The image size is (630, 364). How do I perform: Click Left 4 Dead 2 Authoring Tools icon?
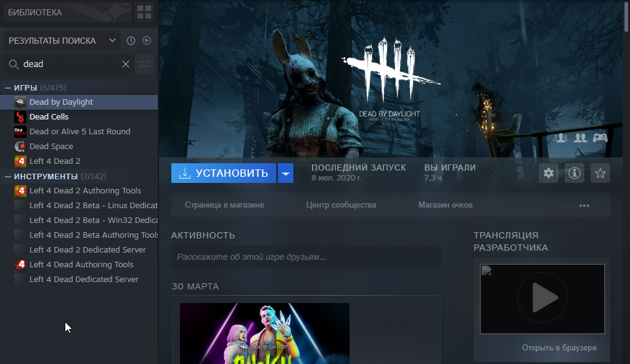pyautogui.click(x=20, y=191)
